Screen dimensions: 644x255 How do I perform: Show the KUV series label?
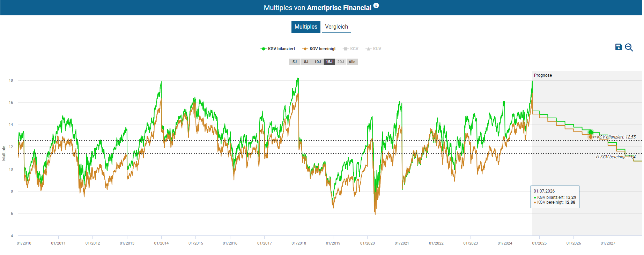tap(377, 49)
